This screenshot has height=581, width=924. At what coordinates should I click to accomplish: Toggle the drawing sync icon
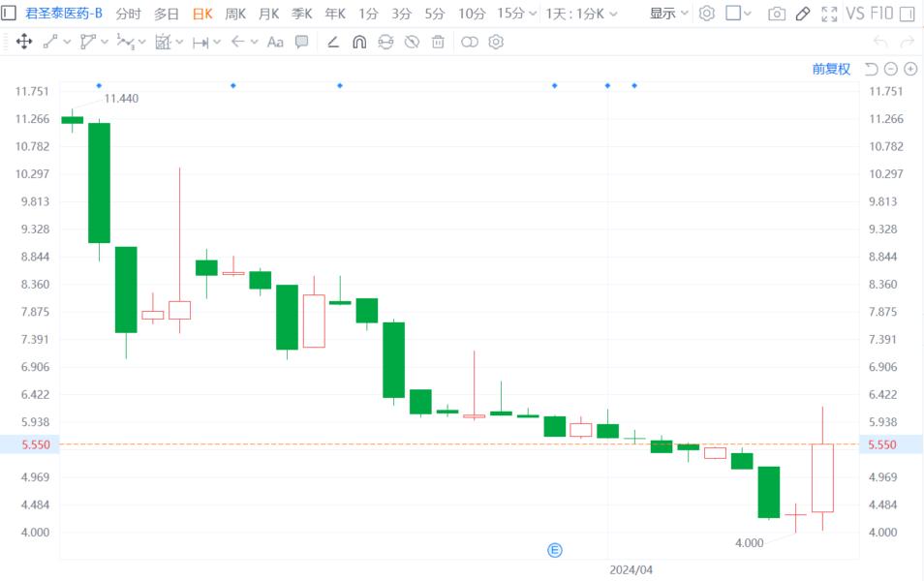coord(386,42)
